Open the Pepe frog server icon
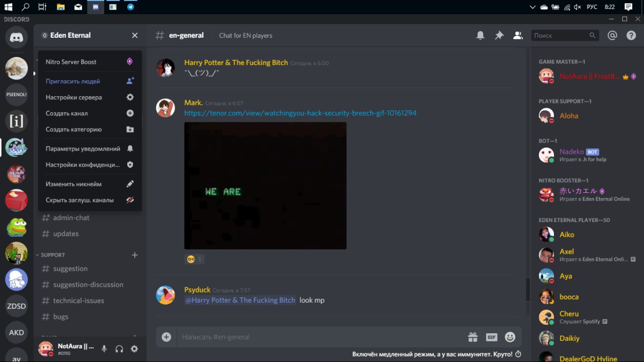Screen dimensions: 644x362 (17, 227)
